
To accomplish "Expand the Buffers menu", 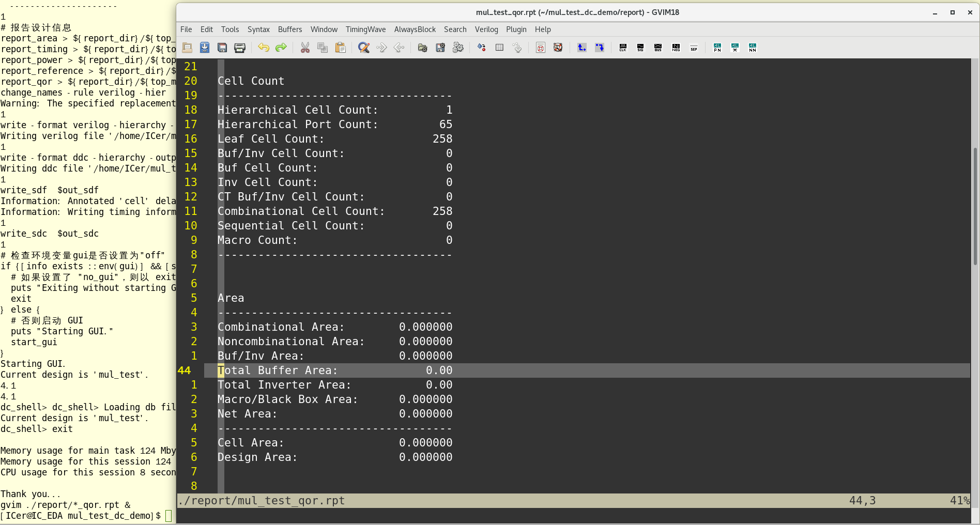I will point(289,29).
